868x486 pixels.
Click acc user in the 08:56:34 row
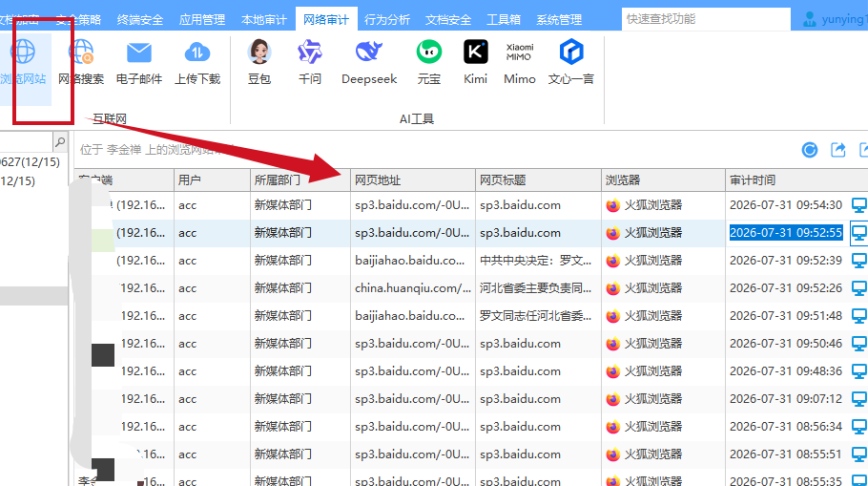click(188, 427)
